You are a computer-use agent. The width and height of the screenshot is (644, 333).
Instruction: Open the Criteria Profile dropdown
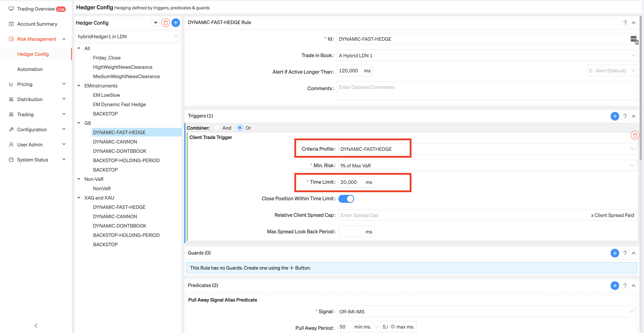coord(487,149)
